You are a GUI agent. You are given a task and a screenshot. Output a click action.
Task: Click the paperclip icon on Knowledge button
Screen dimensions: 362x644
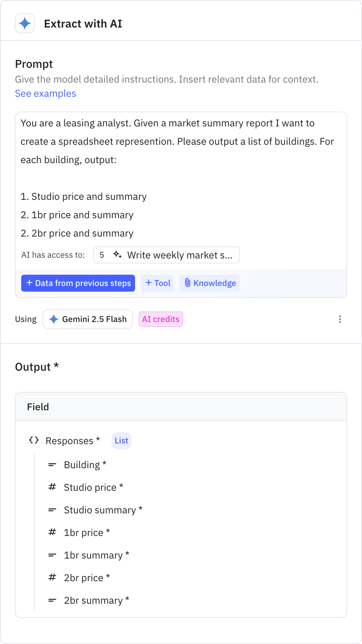point(187,283)
